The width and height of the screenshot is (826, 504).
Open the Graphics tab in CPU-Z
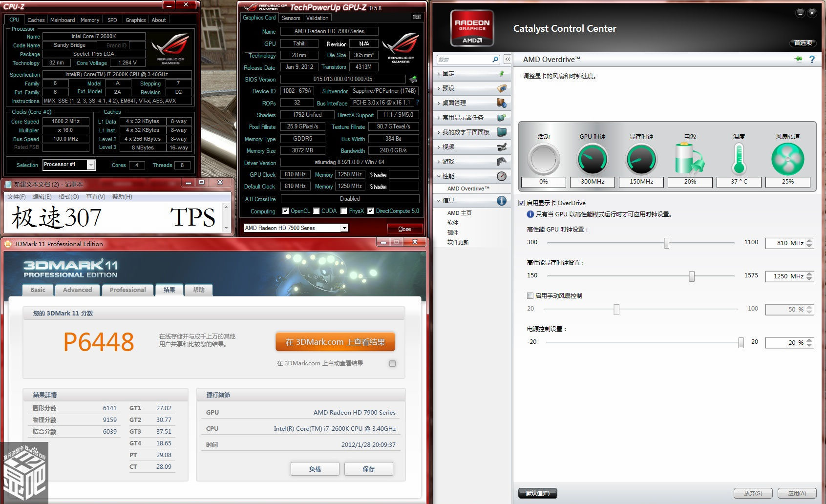click(135, 20)
